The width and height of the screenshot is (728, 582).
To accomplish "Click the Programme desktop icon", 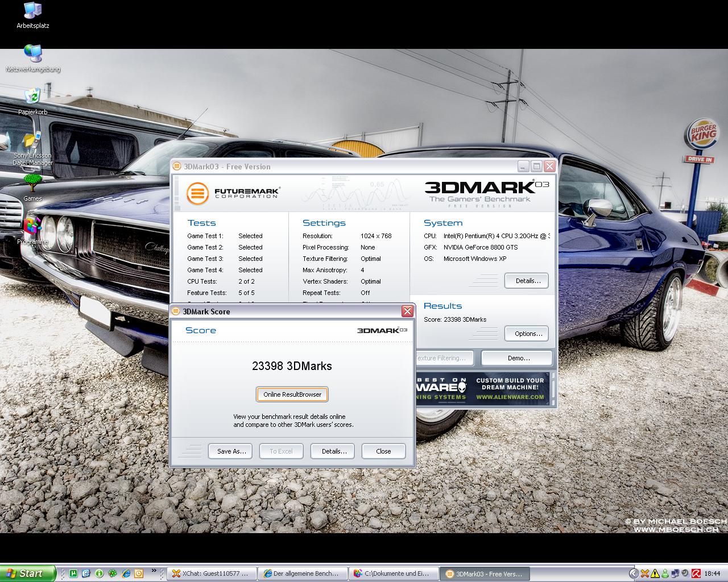I will [x=32, y=227].
